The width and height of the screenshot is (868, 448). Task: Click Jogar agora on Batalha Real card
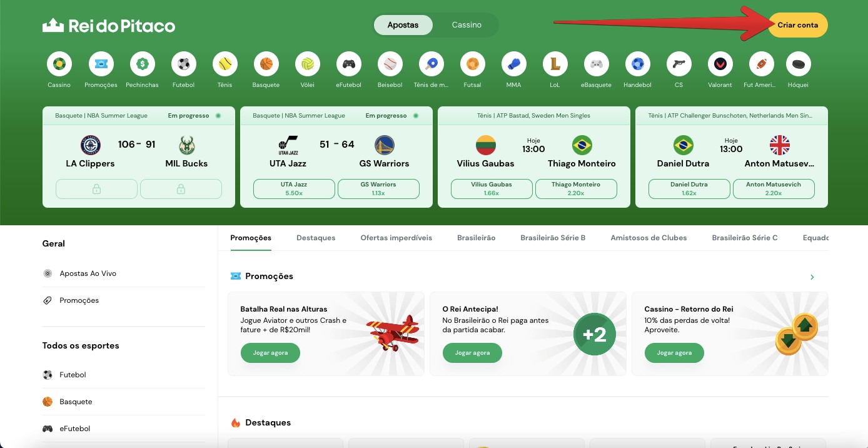(270, 353)
